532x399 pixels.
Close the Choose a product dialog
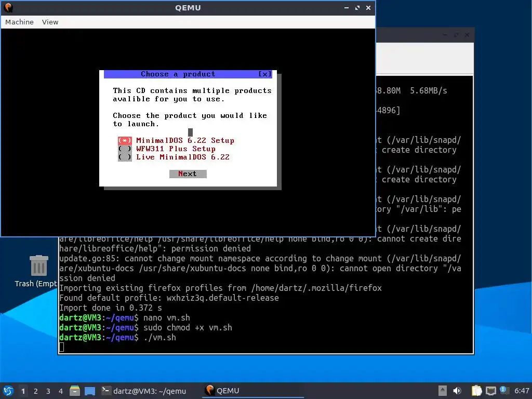click(264, 74)
